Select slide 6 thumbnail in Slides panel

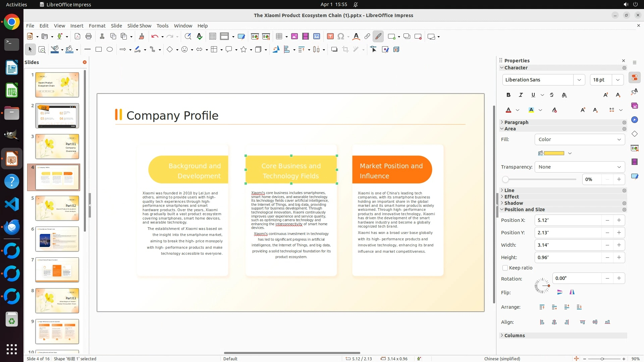(x=57, y=239)
